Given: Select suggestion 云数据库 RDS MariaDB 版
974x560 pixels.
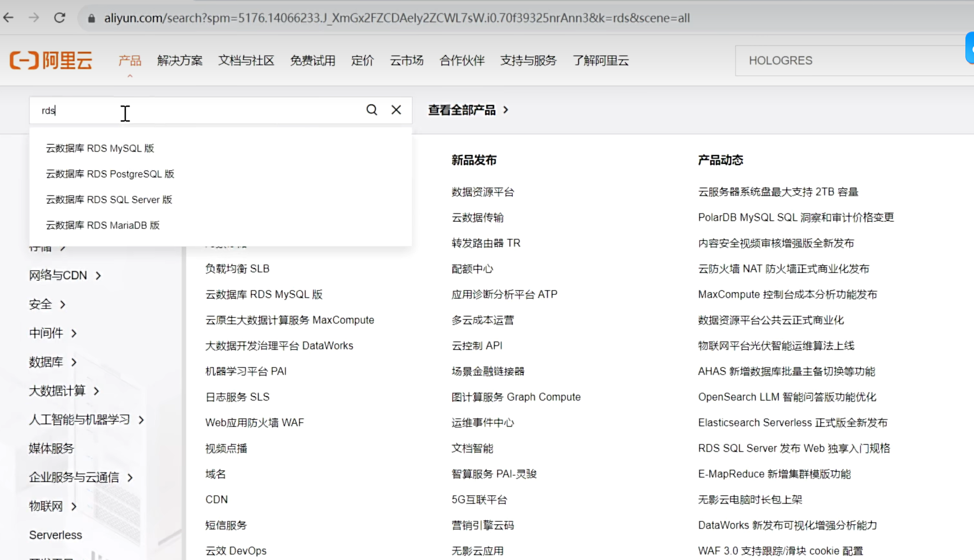Looking at the screenshot, I should tap(103, 225).
